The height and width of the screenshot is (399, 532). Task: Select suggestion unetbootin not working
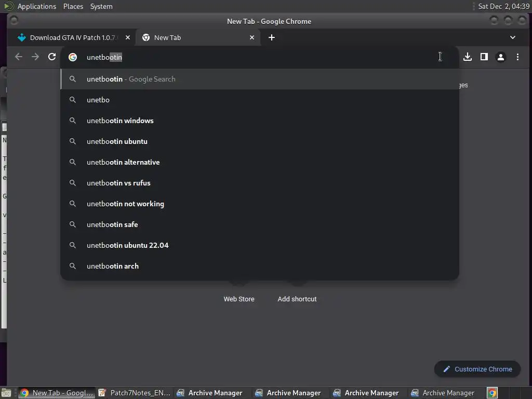(260, 204)
